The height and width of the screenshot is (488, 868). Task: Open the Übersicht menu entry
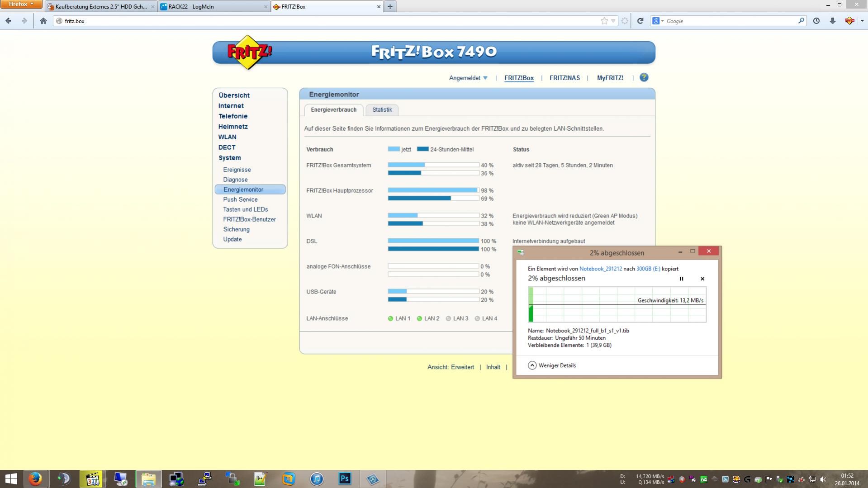[x=234, y=95]
